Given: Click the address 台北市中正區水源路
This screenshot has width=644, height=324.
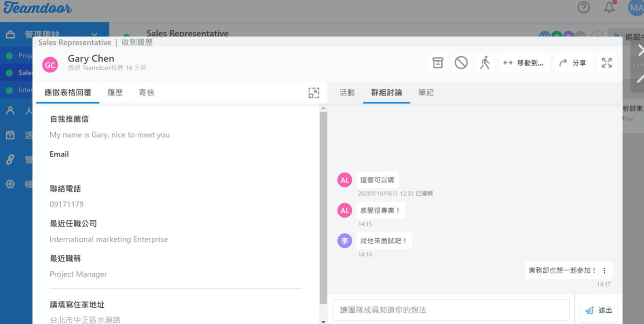Looking at the screenshot, I should point(85,320).
